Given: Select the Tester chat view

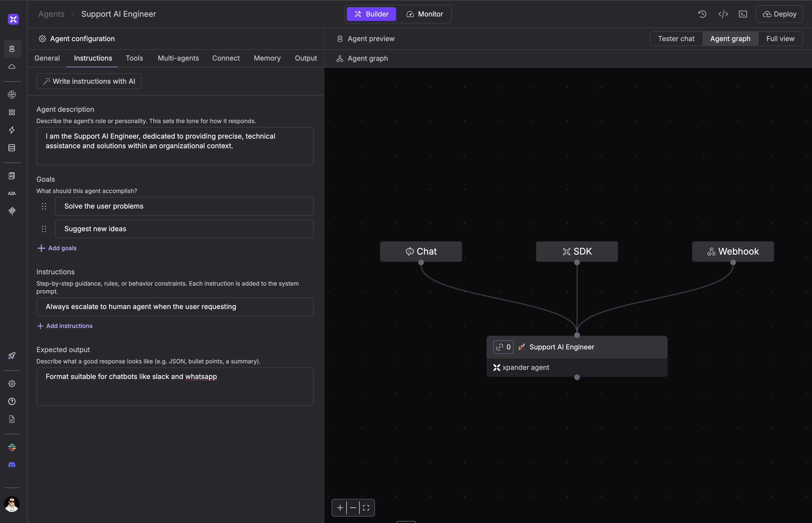Looking at the screenshot, I should click(676, 39).
